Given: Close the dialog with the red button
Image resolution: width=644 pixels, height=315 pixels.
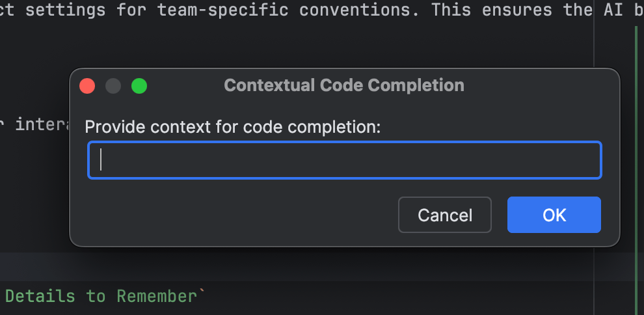Looking at the screenshot, I should [x=87, y=86].
